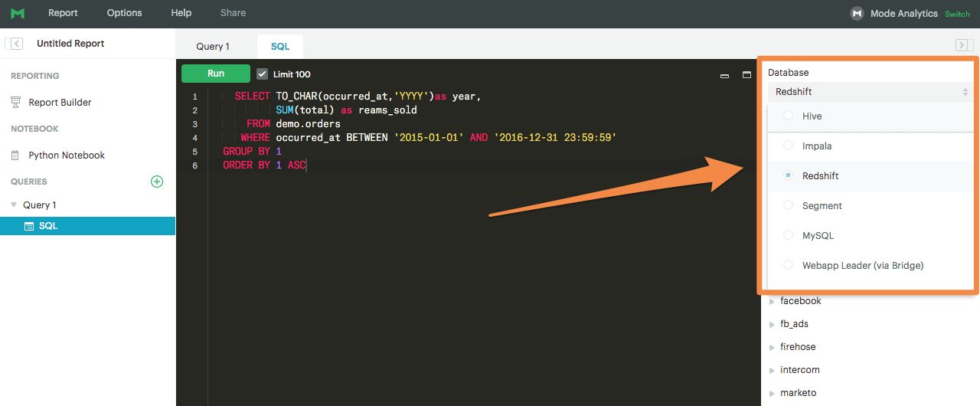
Task: Click Mode Analytics organization name
Action: pyautogui.click(x=904, y=14)
